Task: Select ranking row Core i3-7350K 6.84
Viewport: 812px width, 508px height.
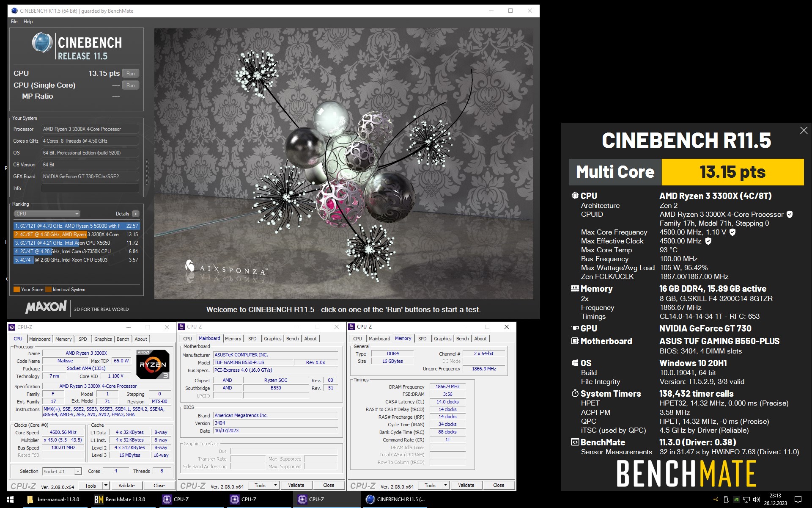Action: 76,251
